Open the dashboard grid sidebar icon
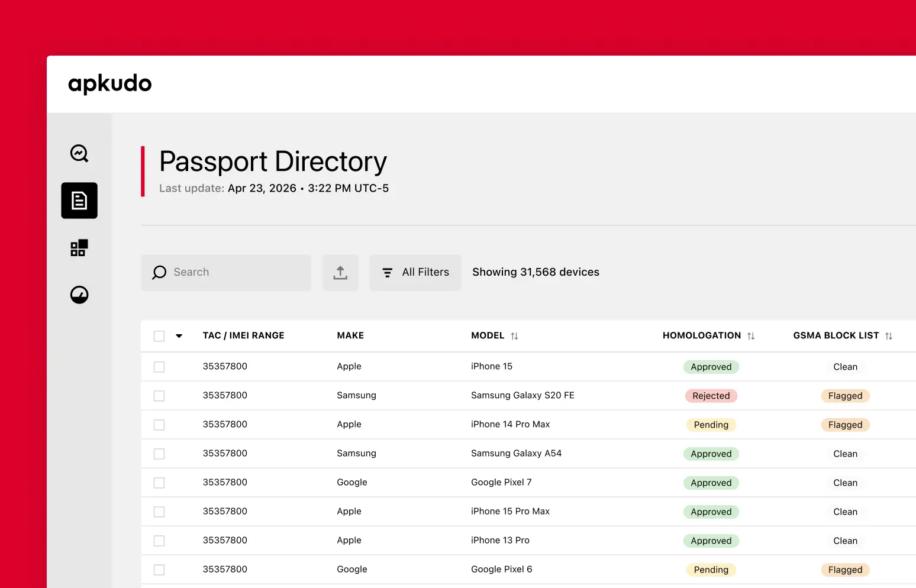916x588 pixels. tap(79, 248)
